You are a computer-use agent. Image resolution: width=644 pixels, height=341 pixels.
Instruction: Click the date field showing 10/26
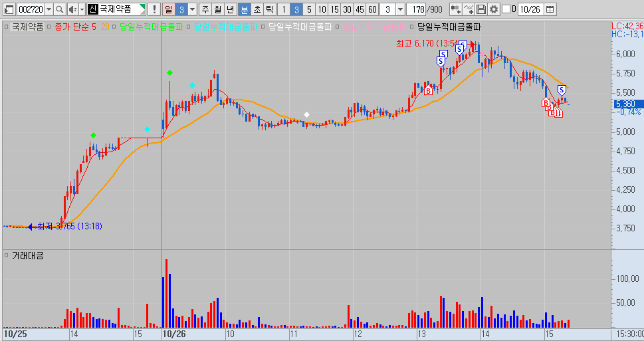[530, 9]
